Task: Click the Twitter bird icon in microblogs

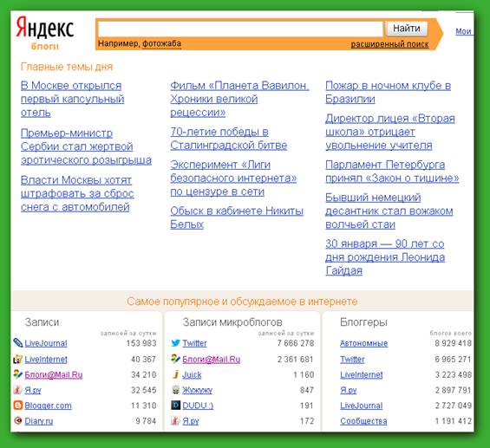Action: (176, 343)
